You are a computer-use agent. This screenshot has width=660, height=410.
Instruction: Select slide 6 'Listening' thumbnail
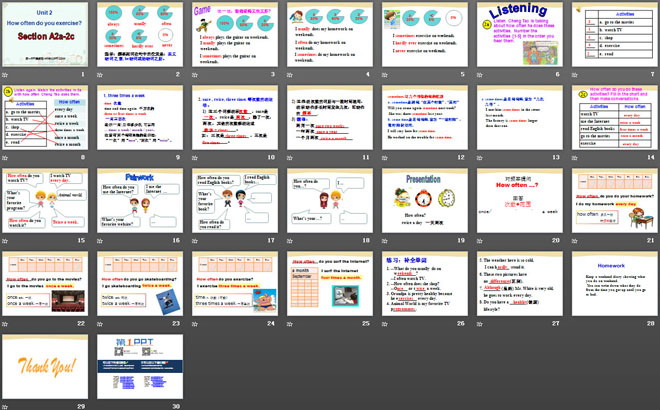[520, 34]
